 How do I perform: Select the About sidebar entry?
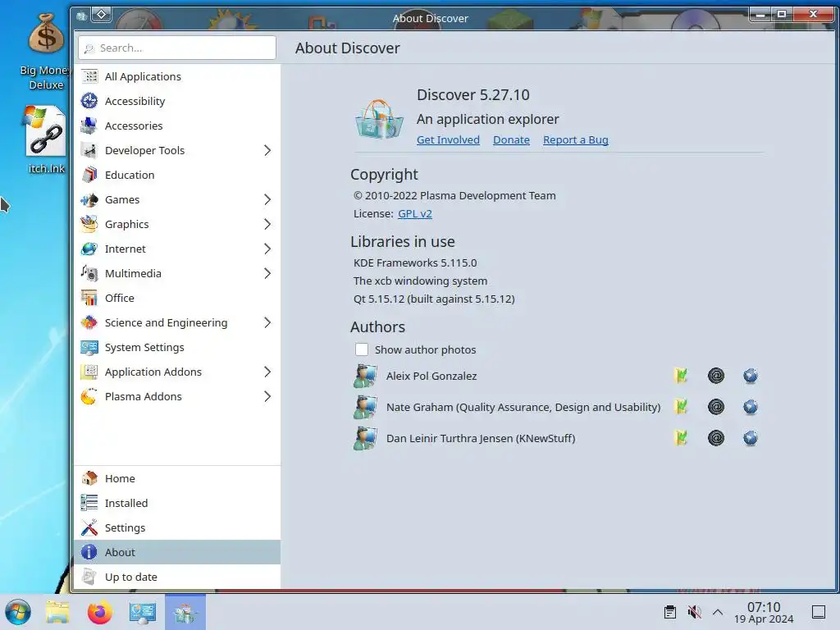tap(177, 552)
